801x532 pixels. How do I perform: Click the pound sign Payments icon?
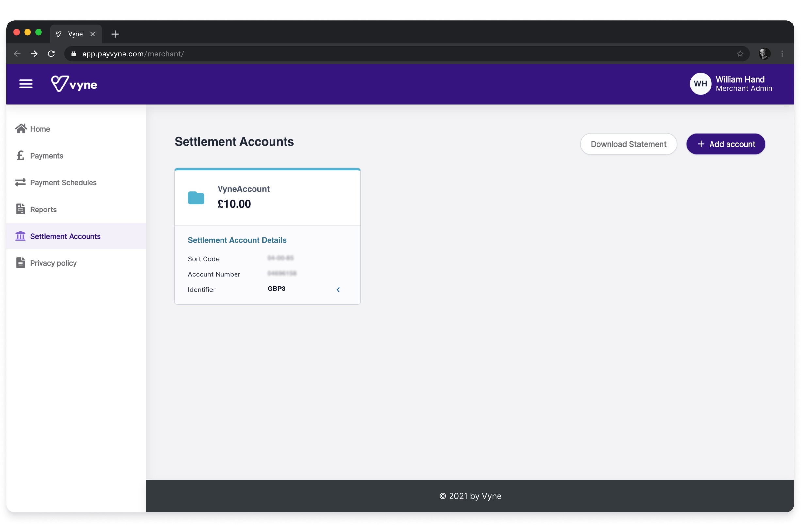point(20,155)
